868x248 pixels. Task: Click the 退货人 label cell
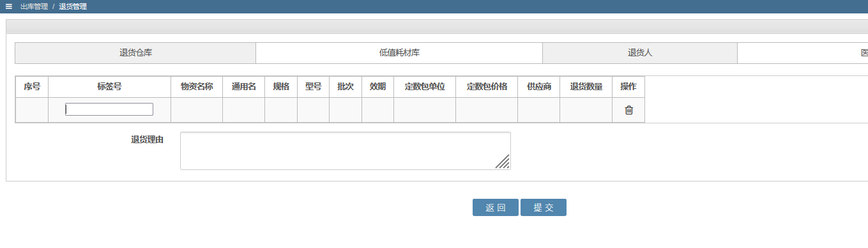(x=640, y=53)
